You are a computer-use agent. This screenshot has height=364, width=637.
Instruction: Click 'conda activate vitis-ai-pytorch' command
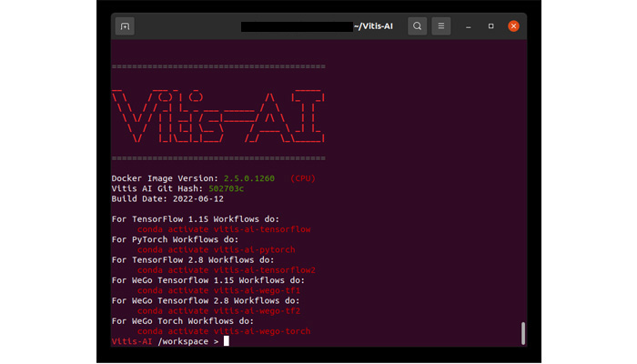click(217, 250)
